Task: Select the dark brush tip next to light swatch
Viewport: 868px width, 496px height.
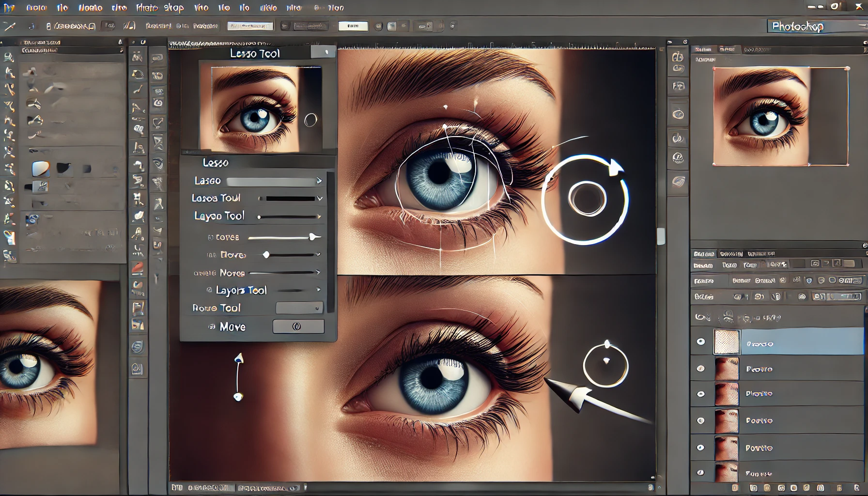Action: pos(63,168)
